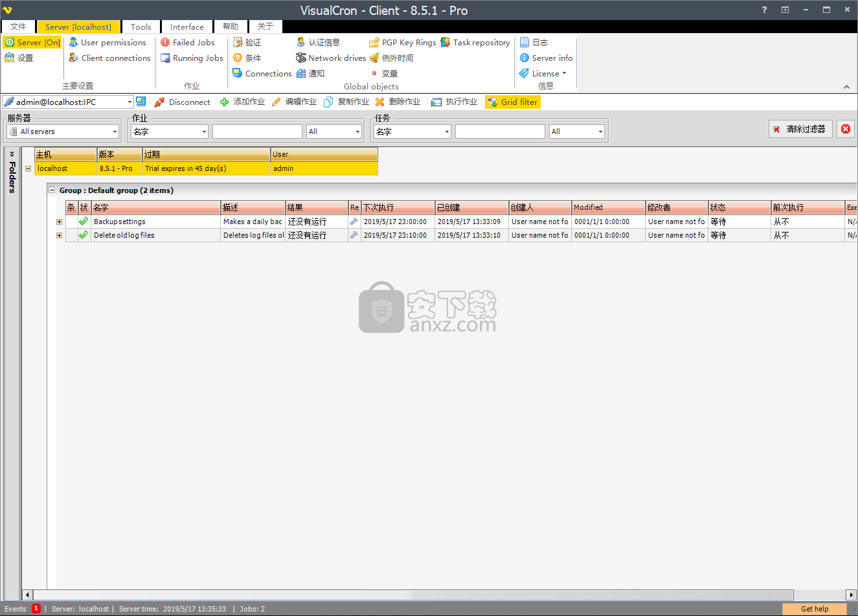Viewport: 858px width, 616px height.
Task: Show Running Jobs list
Action: (192, 58)
